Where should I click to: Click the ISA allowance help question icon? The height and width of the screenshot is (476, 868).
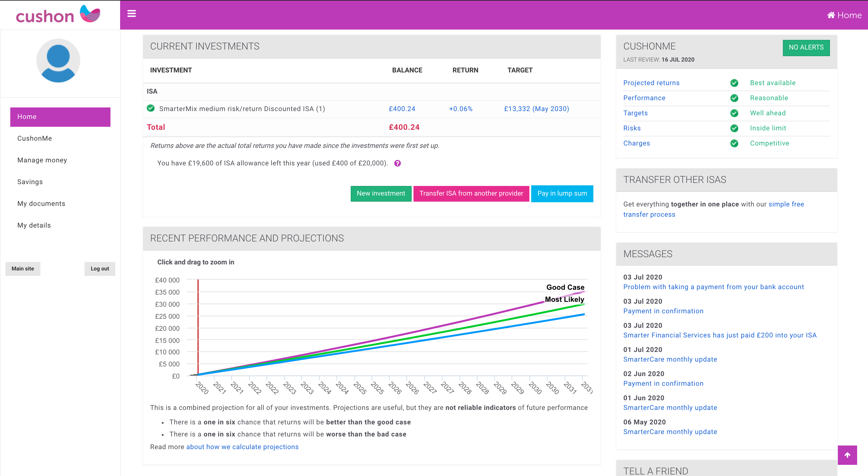[397, 163]
